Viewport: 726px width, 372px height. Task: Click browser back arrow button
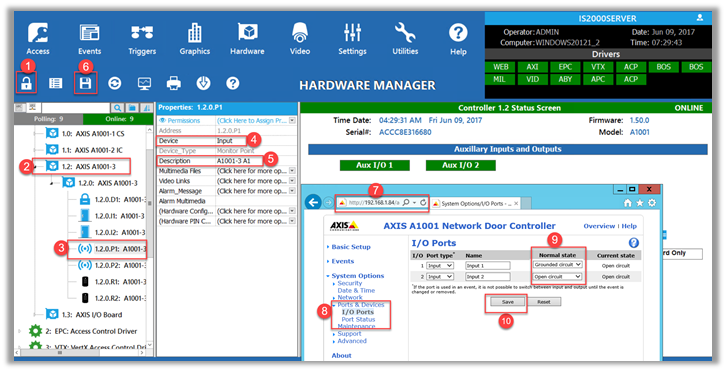(x=314, y=202)
